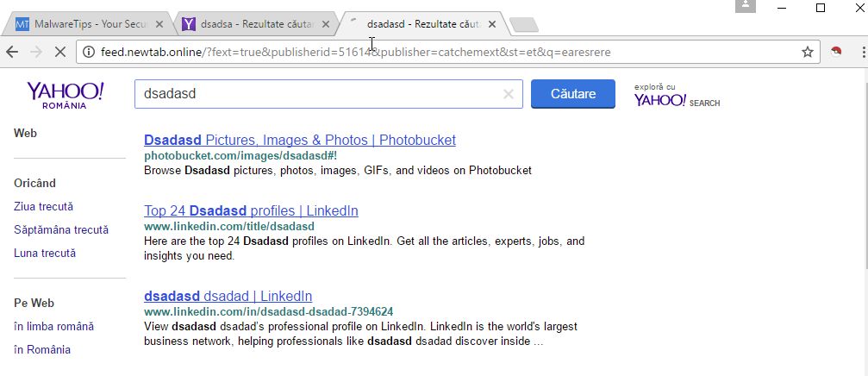868x376 pixels.
Task: Click www.linkedin.com/title/dsadasd URL text
Action: coord(228,226)
